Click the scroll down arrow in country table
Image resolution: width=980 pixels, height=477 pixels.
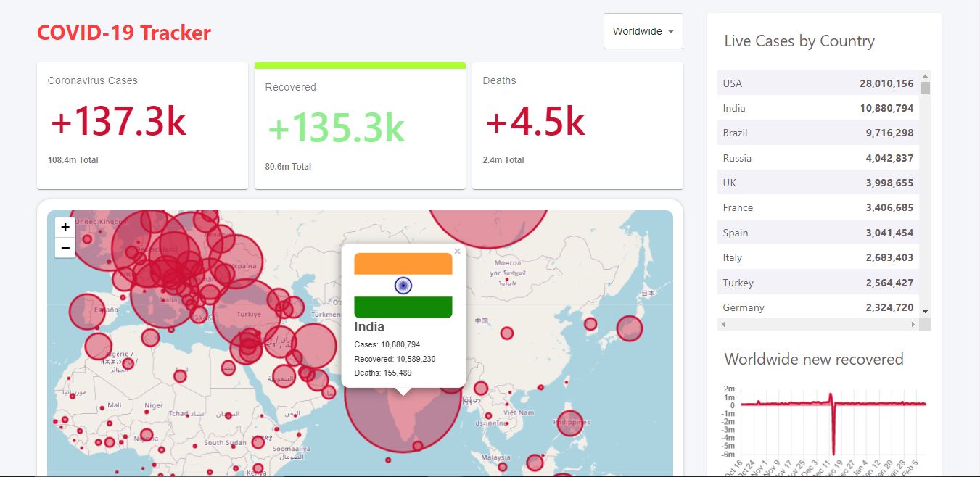pos(925,312)
